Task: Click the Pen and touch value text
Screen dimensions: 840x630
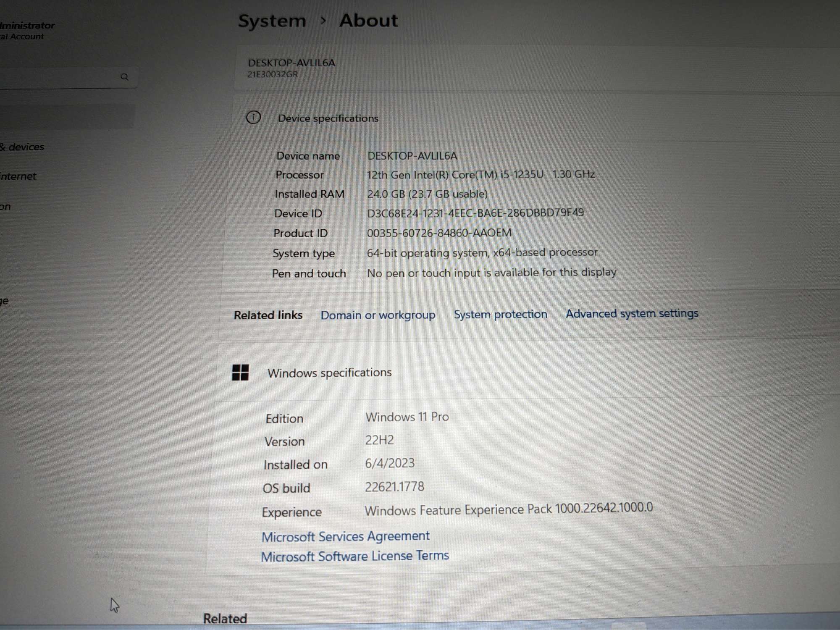Action: (x=491, y=273)
